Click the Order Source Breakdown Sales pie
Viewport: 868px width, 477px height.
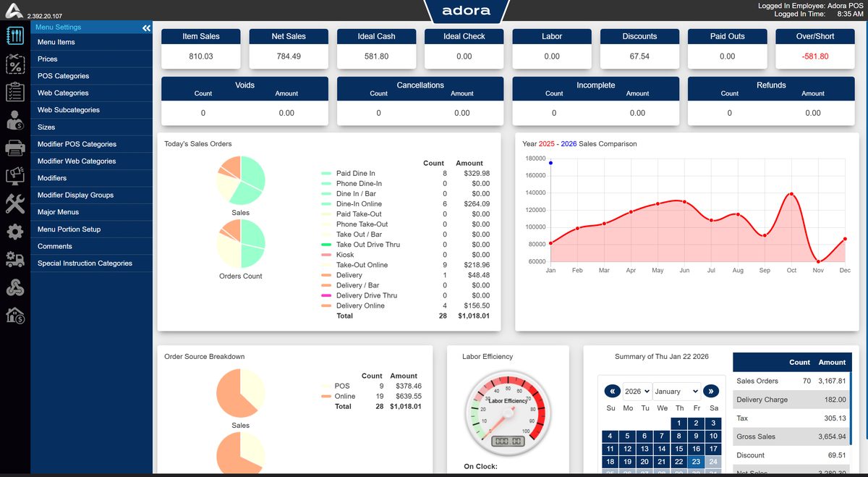tap(241, 393)
